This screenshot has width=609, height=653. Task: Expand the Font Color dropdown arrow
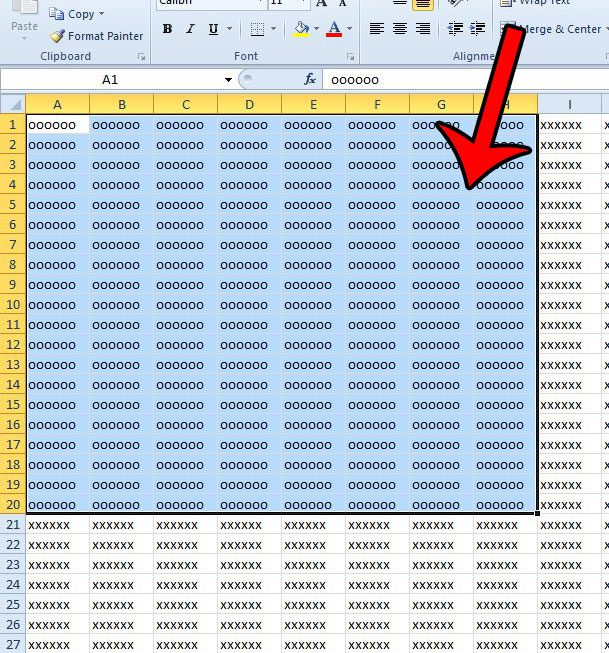tap(349, 29)
